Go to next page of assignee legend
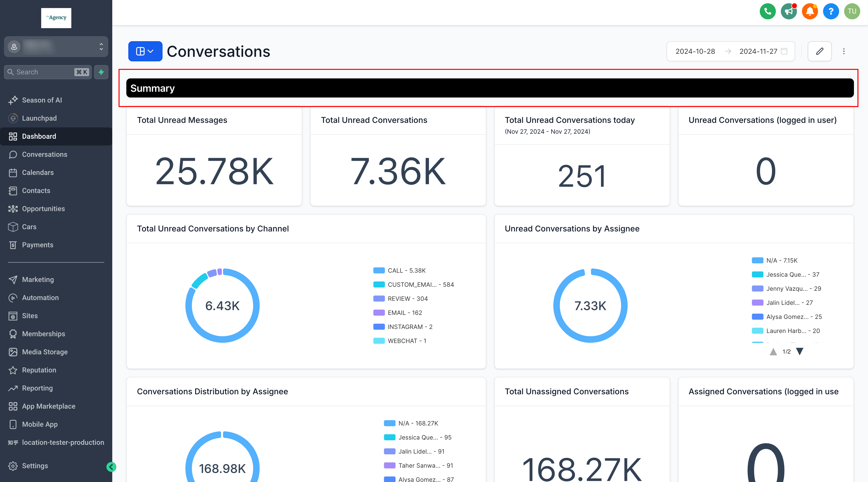The image size is (868, 482). [x=800, y=352]
